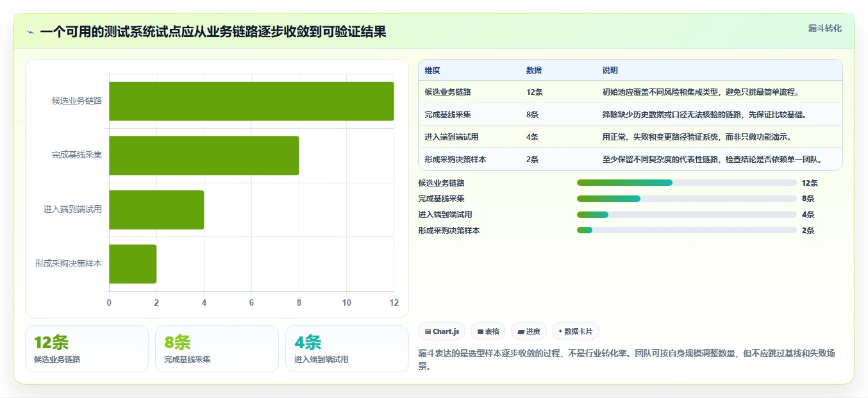Click the 形成采购决策样本 chart axis label
The image size is (868, 398).
(x=69, y=263)
